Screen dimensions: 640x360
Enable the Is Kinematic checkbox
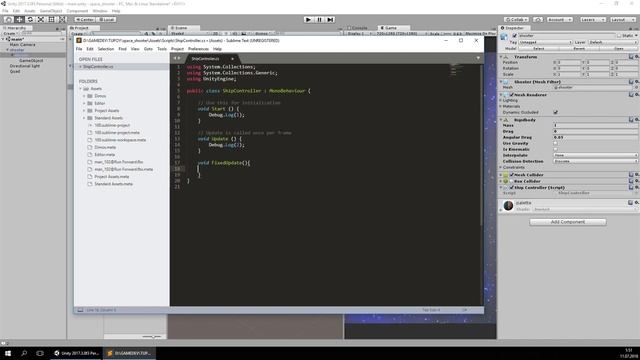click(556, 149)
